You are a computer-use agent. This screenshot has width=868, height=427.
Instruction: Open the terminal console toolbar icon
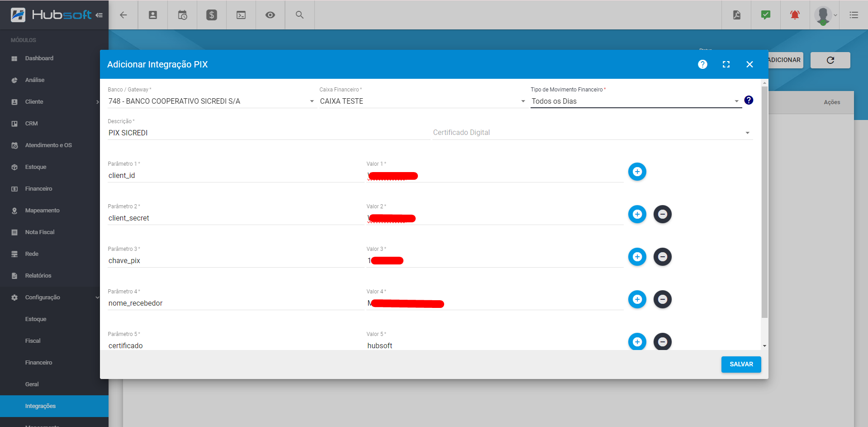[x=241, y=15]
